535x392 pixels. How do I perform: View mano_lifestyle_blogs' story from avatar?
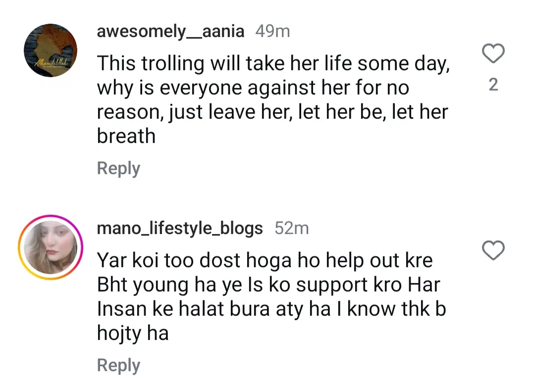click(x=51, y=247)
